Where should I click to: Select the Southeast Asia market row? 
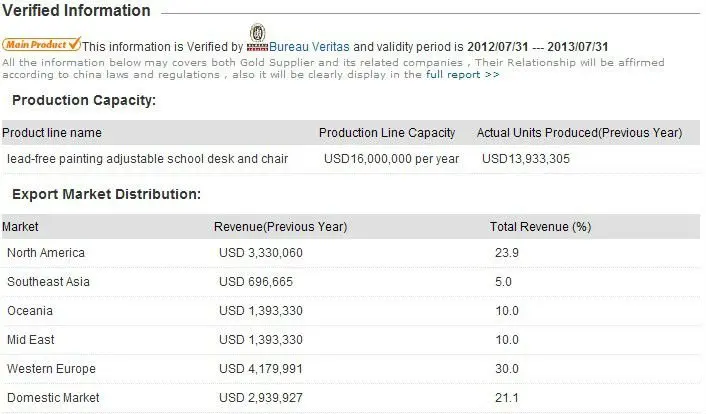[48, 282]
